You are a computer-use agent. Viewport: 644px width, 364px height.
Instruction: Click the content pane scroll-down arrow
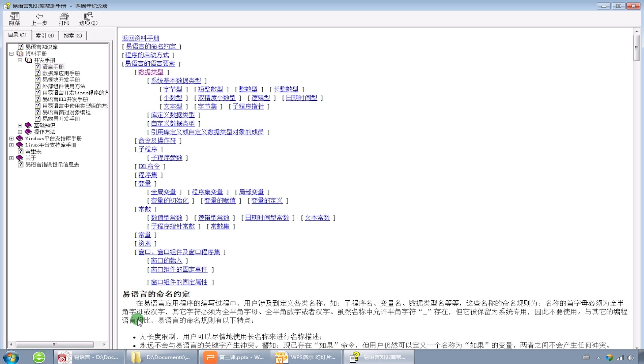637,347
